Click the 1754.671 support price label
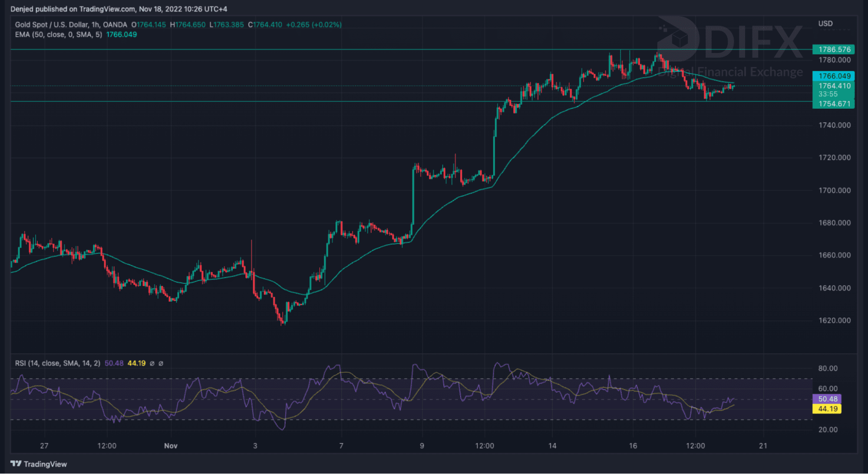 tap(834, 104)
